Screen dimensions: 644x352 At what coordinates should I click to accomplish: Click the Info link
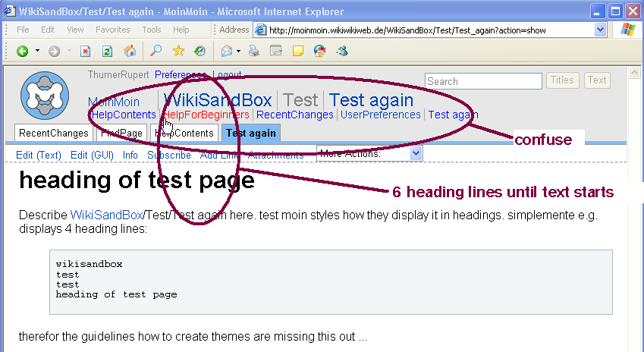[130, 156]
